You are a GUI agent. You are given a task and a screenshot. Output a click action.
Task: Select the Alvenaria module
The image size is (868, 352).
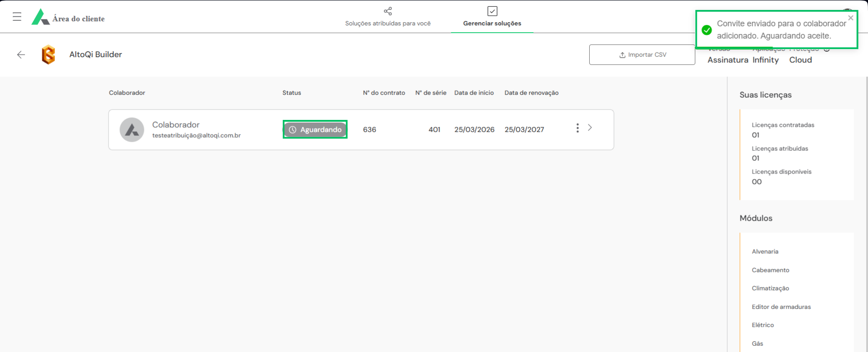point(765,252)
